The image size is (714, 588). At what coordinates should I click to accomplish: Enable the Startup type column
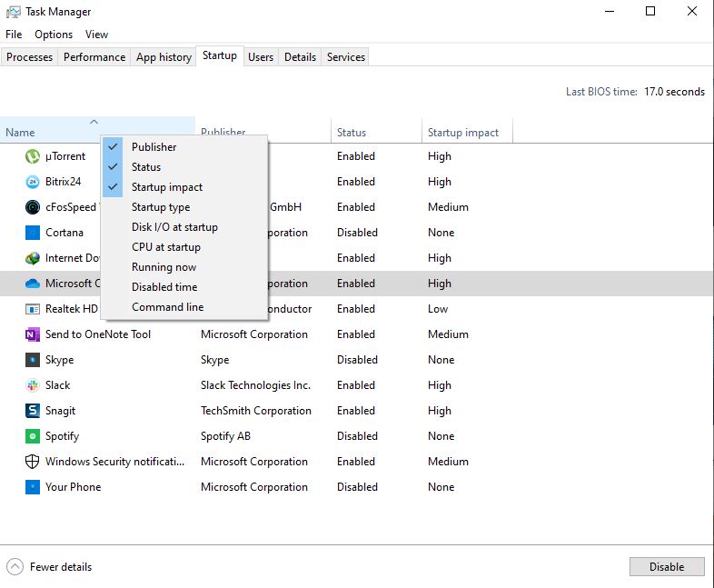pos(184,207)
